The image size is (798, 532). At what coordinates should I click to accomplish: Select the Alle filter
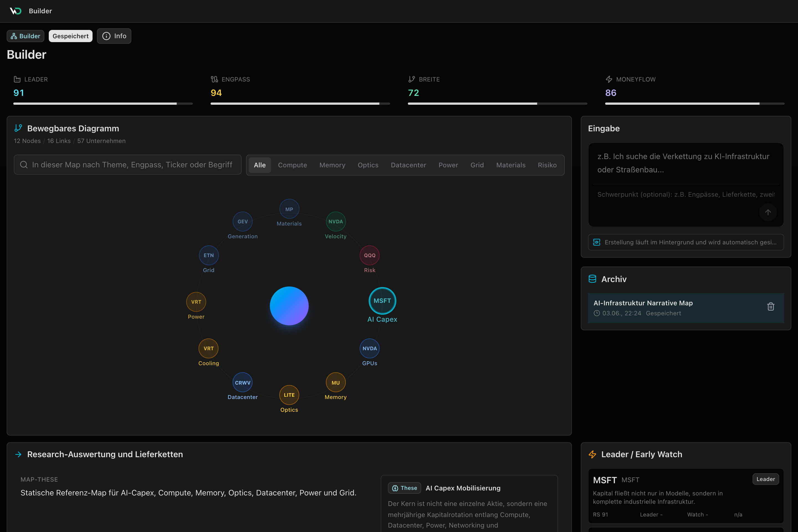(260, 165)
